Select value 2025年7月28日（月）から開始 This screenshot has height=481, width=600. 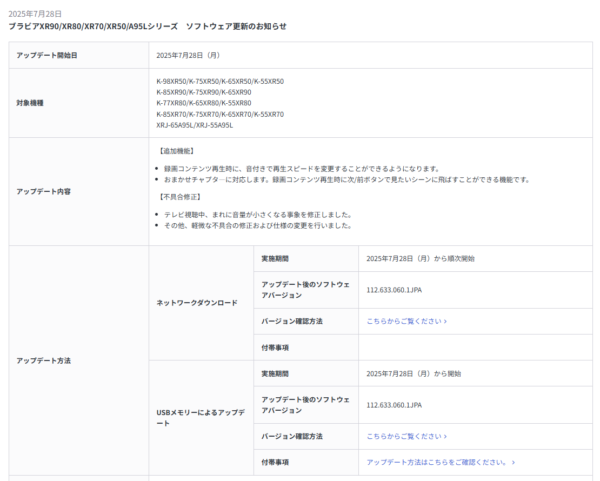(414, 373)
